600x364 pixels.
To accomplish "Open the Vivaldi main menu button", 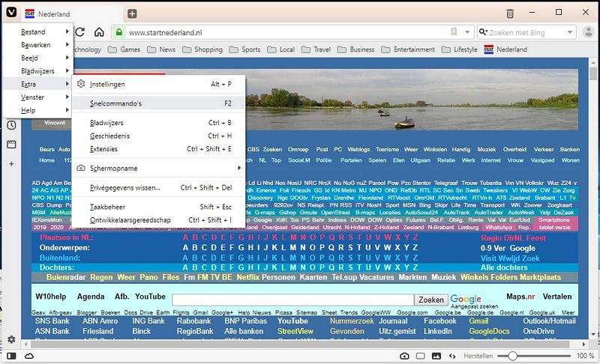I will (11, 12).
